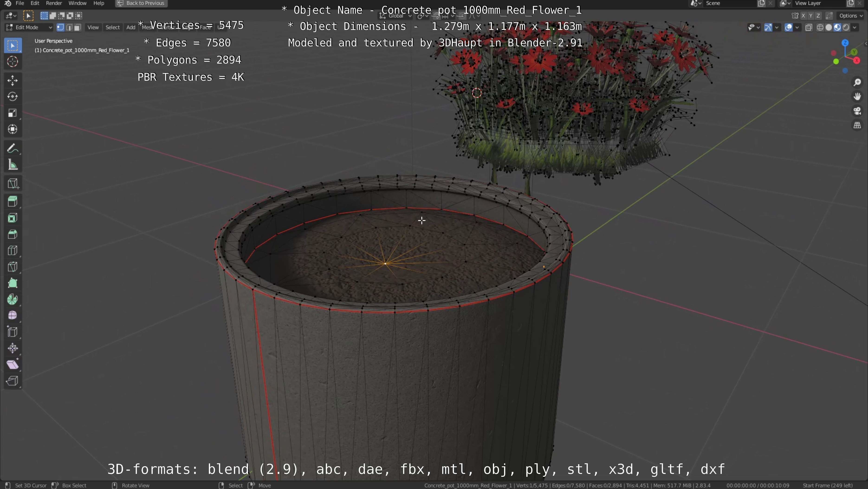Toggle viewport gizmos display
Viewport: 868px width, 489px height.
(768, 28)
